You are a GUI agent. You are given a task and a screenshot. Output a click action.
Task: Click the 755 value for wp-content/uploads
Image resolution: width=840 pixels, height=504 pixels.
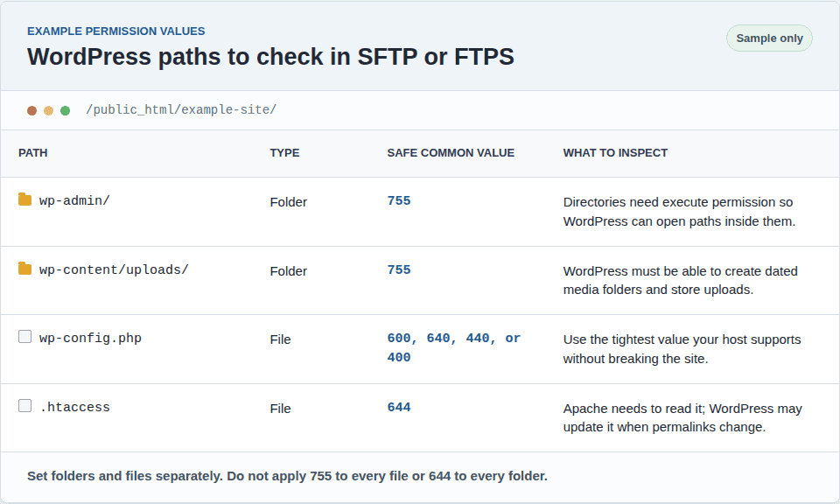pos(399,269)
